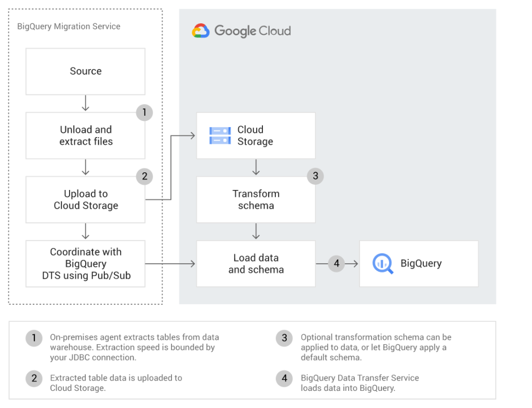
Task: Click the BigQuery labeled panel
Action: (x=419, y=264)
